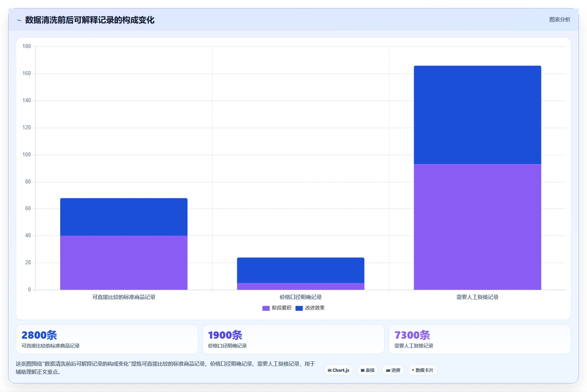Click the 2800条 data card
The width and height of the screenshot is (587, 392).
pos(107,339)
